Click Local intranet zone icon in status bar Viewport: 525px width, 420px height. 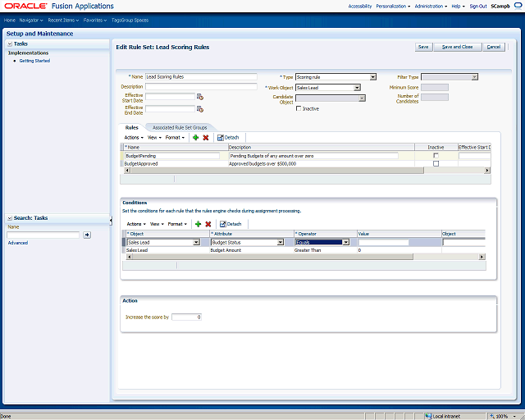(428, 417)
